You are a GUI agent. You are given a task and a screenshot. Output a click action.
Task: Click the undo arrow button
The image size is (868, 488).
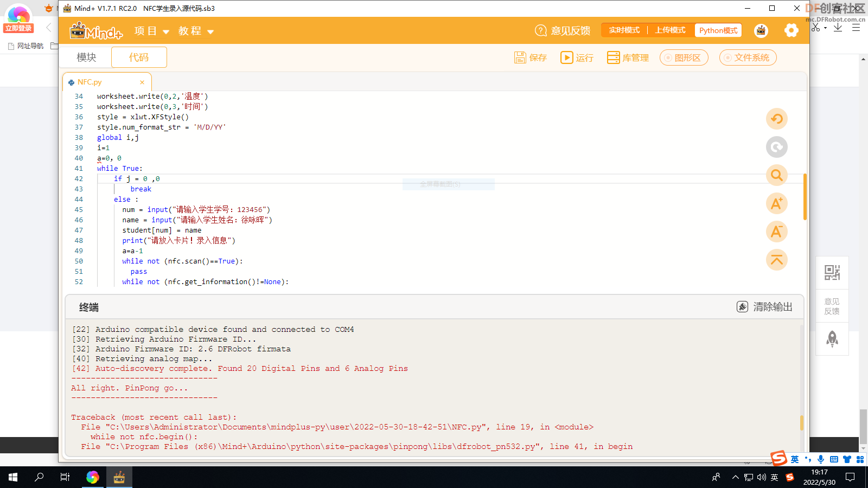coord(777,119)
